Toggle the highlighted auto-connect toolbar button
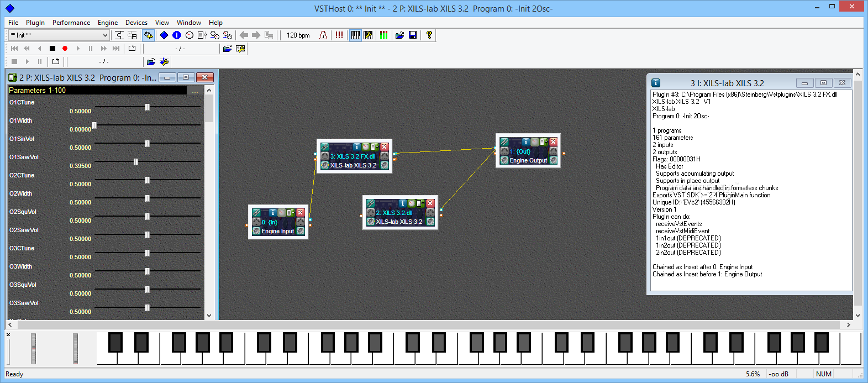This screenshot has width=868, height=383. [x=148, y=35]
